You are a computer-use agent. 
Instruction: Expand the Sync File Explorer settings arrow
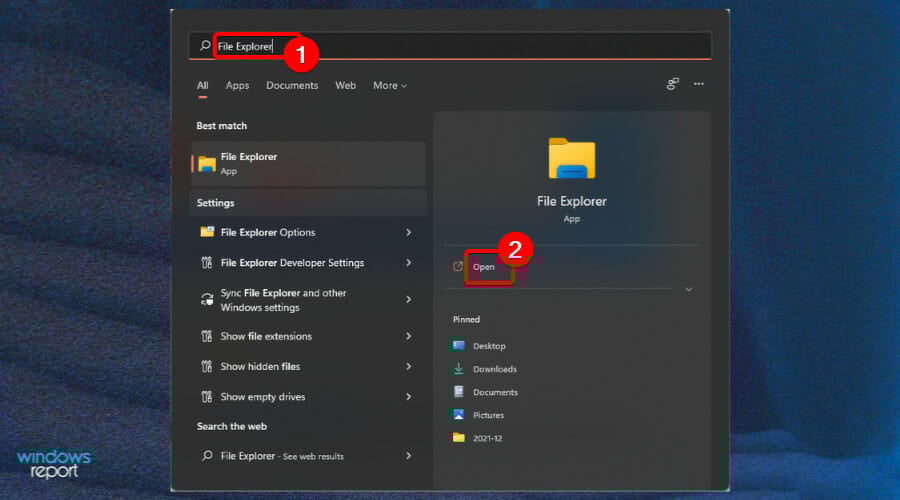coord(409,300)
